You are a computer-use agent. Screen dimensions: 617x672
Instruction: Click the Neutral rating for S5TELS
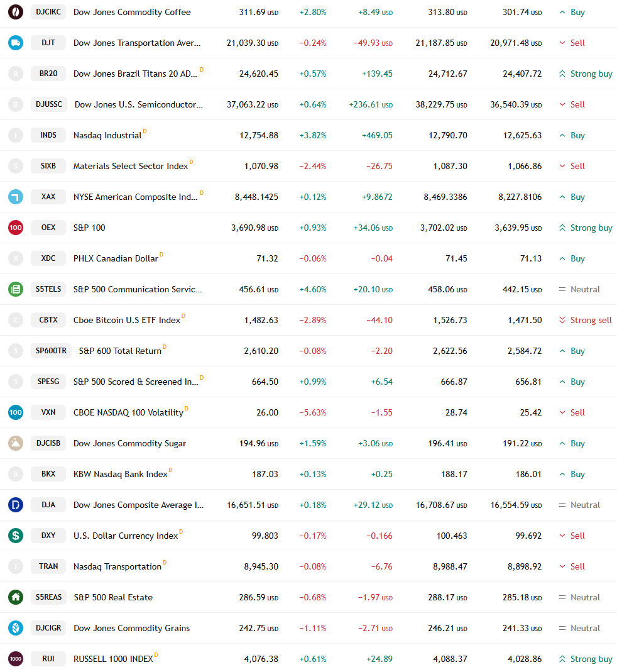point(579,289)
